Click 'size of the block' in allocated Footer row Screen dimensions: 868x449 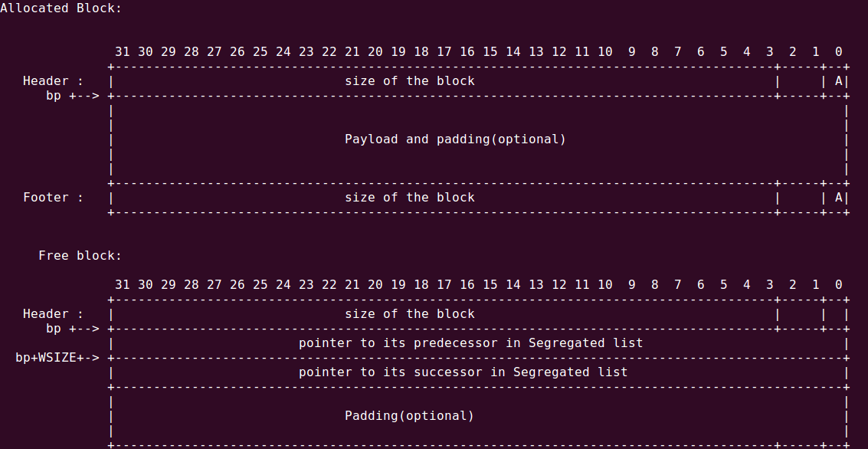tap(410, 198)
